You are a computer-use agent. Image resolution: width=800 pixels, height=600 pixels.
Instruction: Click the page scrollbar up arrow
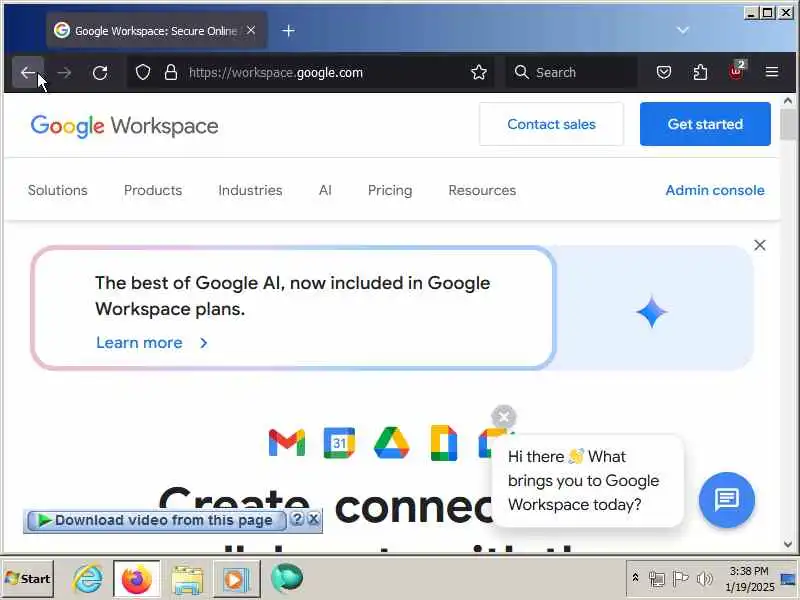(x=788, y=101)
